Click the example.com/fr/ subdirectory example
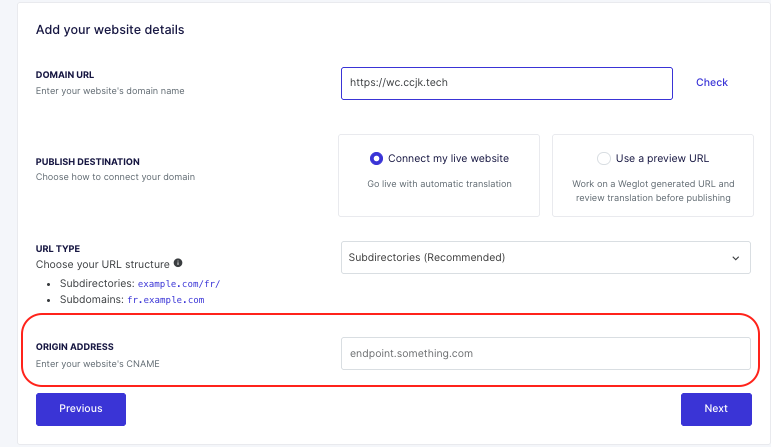Viewport: 771px width, 447px height. pos(179,284)
